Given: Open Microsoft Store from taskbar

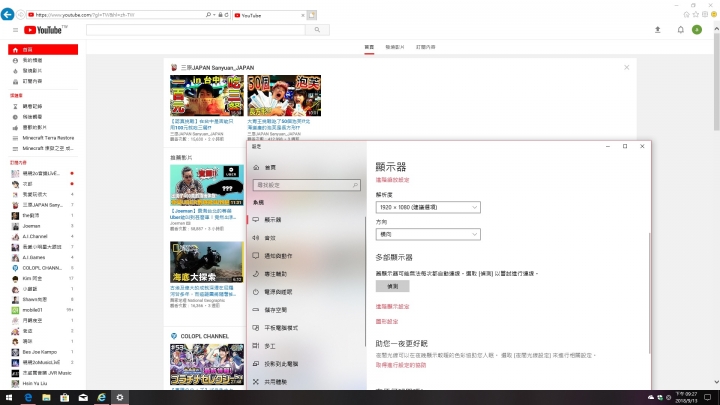Looking at the screenshot, I should tap(64, 398).
